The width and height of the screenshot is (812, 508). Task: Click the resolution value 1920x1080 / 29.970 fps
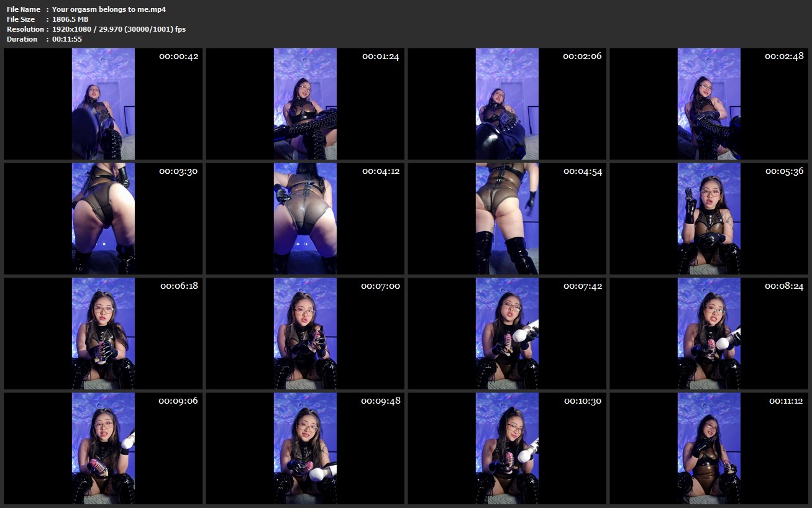pyautogui.click(x=119, y=29)
